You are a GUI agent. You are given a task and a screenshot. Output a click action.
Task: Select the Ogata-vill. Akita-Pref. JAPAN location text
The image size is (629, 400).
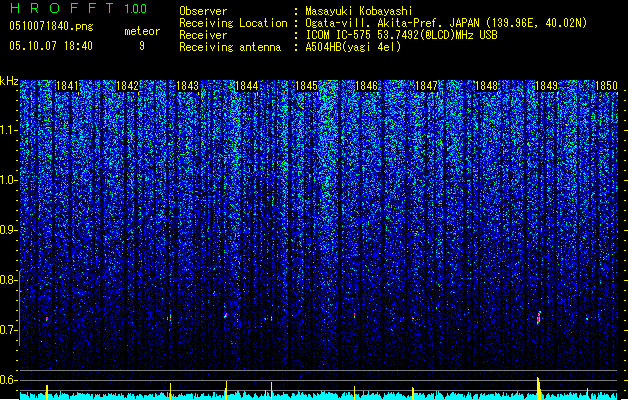tap(446, 23)
